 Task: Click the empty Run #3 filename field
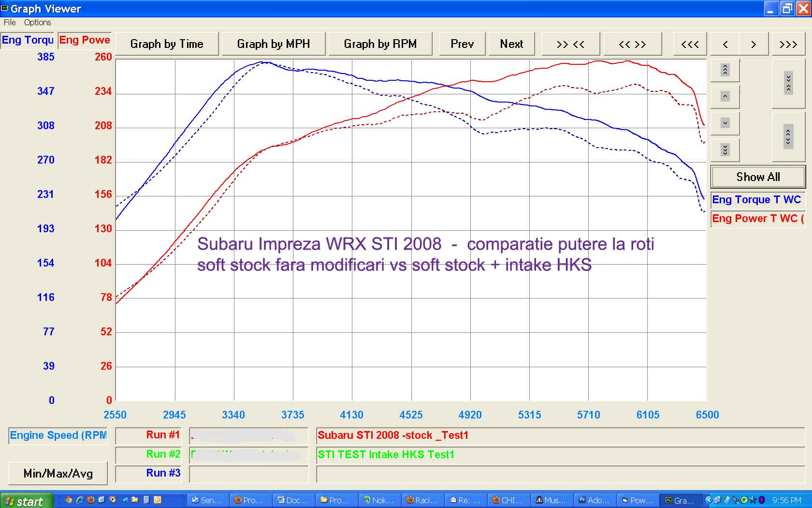(x=248, y=474)
